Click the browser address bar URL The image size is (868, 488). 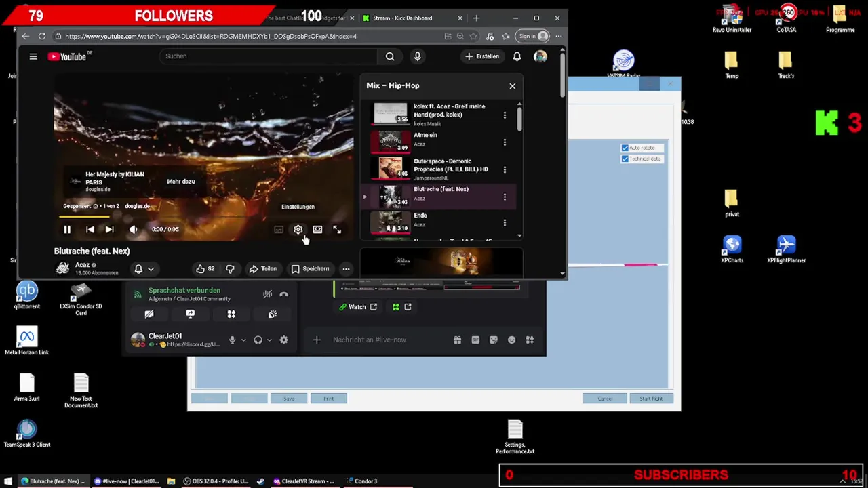(x=210, y=37)
